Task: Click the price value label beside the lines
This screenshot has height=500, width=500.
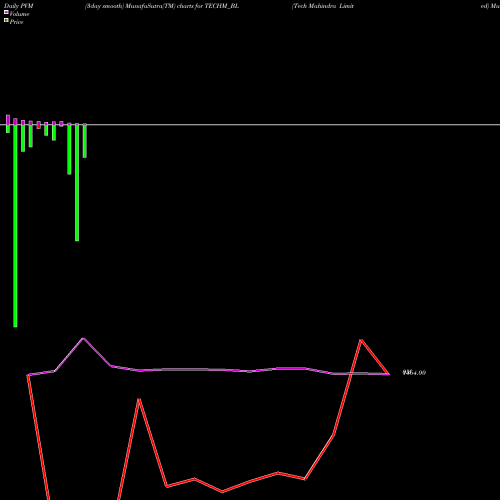Action: pyautogui.click(x=414, y=373)
